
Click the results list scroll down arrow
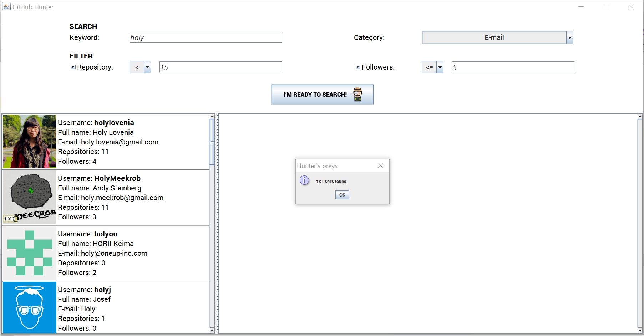212,331
